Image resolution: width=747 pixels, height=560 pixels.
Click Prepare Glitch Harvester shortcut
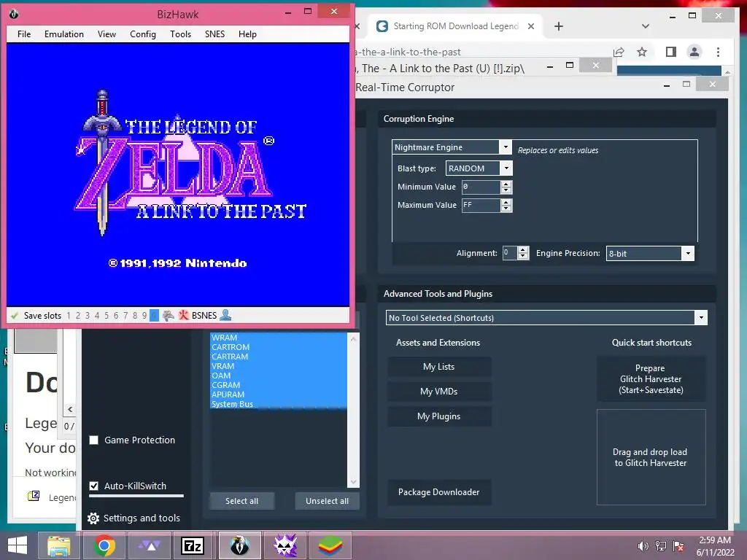651,379
